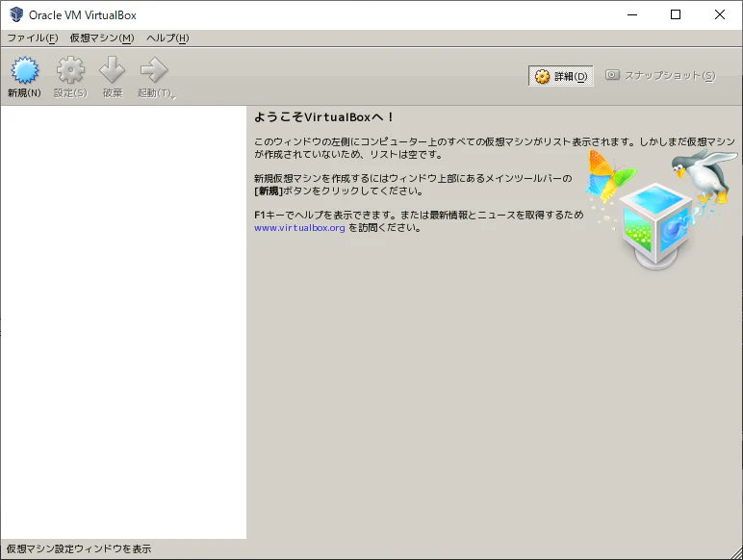Open the 仮想マシン(M) menu
Viewport: 743px width, 560px height.
point(102,38)
